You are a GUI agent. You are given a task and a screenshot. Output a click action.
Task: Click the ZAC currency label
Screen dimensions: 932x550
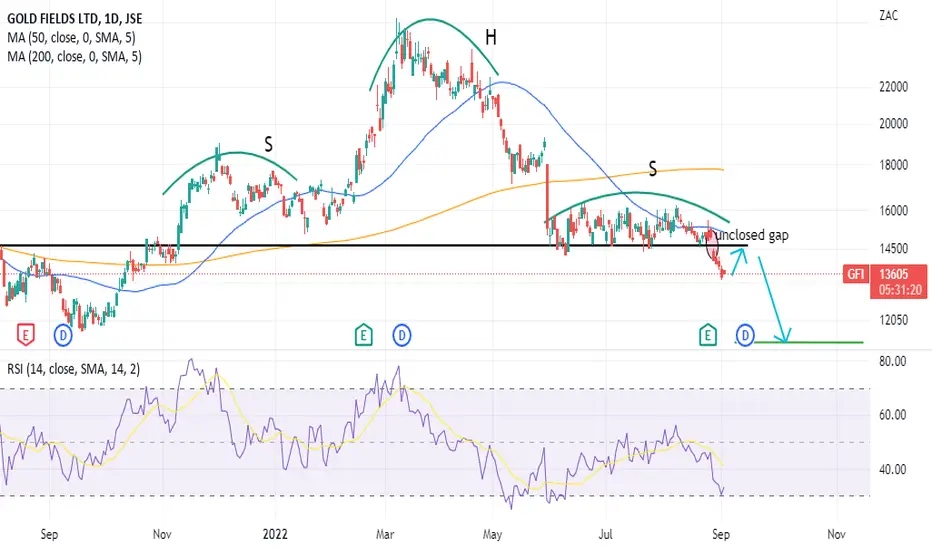[x=889, y=16]
